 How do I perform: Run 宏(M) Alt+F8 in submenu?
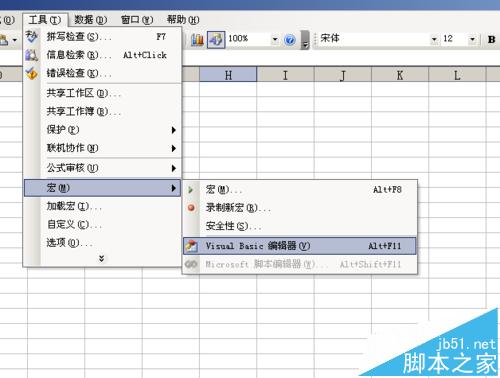pos(300,190)
